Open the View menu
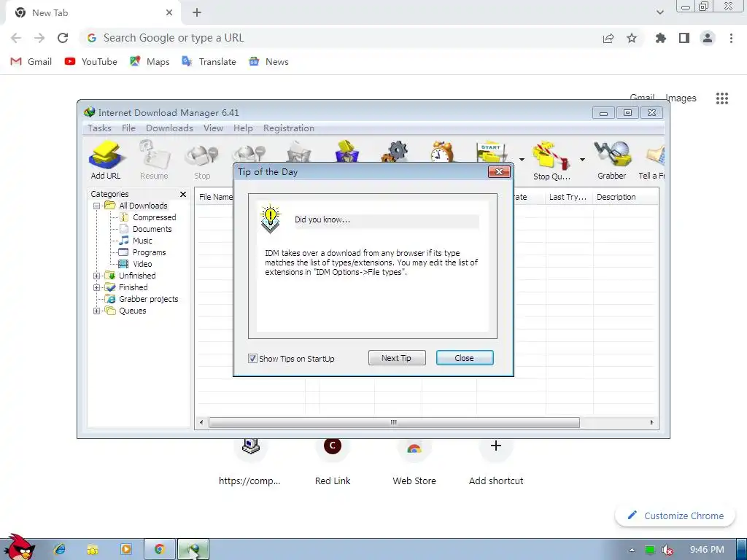Viewport: 747px width, 560px height. coord(213,128)
